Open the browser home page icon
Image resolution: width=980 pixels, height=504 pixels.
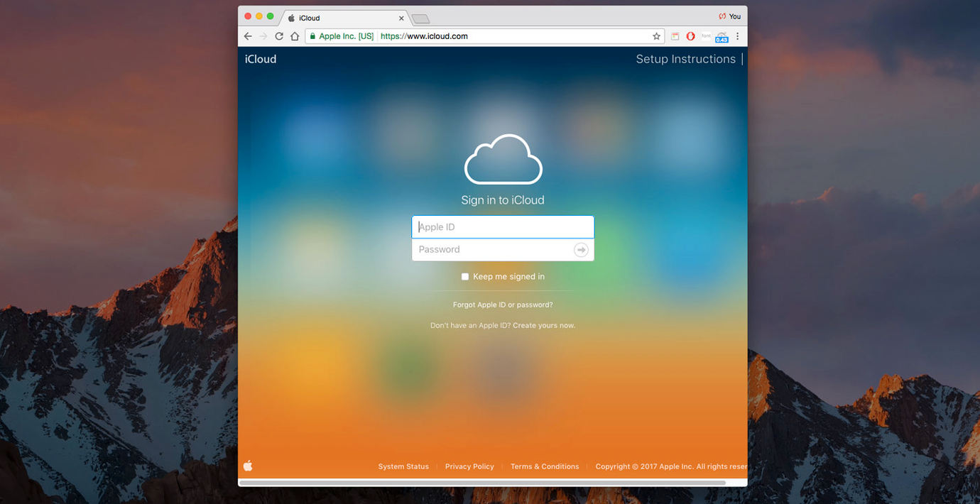(295, 36)
